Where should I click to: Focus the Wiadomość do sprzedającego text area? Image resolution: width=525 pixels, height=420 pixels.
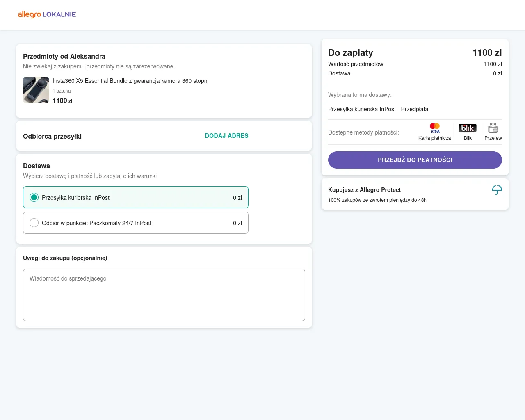pos(164,295)
